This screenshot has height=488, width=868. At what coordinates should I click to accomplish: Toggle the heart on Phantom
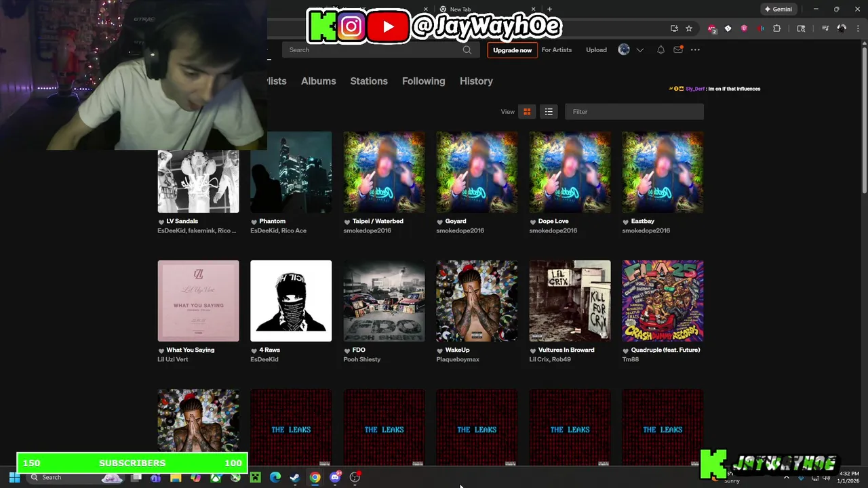coord(254,222)
